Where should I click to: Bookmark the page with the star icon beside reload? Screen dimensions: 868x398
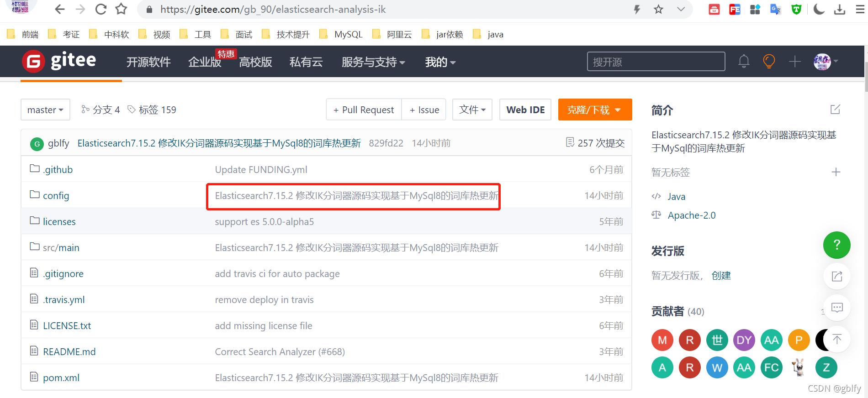click(x=121, y=9)
